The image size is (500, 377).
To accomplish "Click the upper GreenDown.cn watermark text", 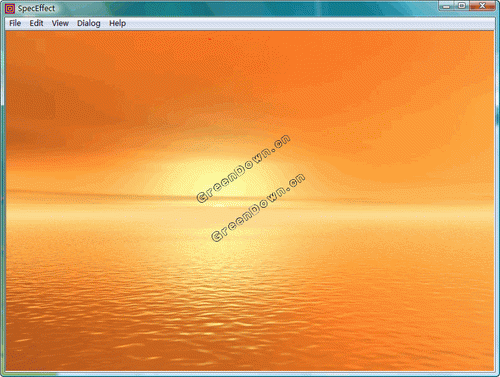I will (x=243, y=169).
